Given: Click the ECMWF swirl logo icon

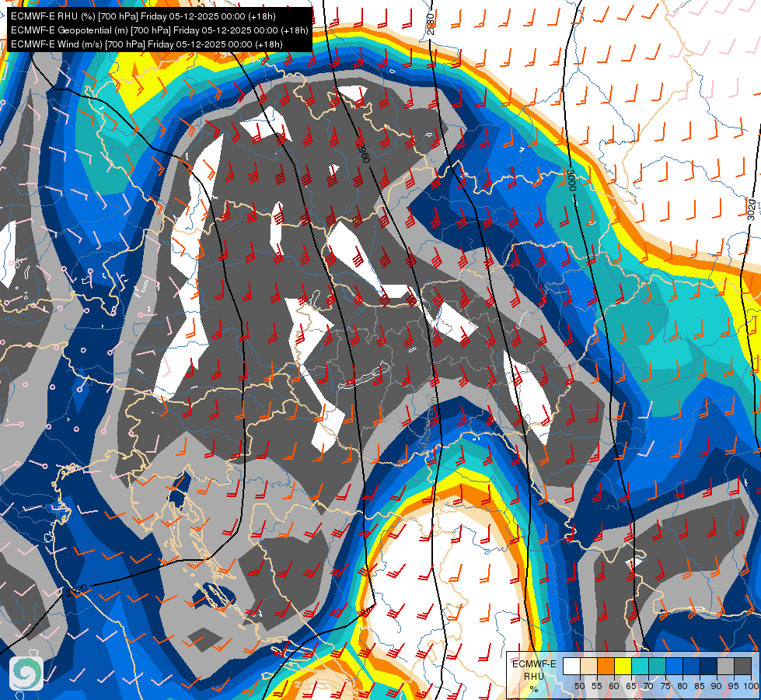Looking at the screenshot, I should [26, 673].
